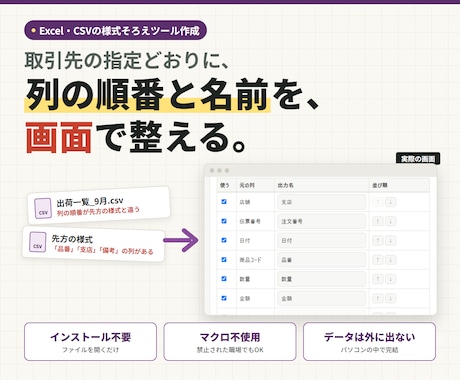This screenshot has width=460, height=380.
Task: Click down arrow in 商品コード row
Action: pyautogui.click(x=391, y=260)
